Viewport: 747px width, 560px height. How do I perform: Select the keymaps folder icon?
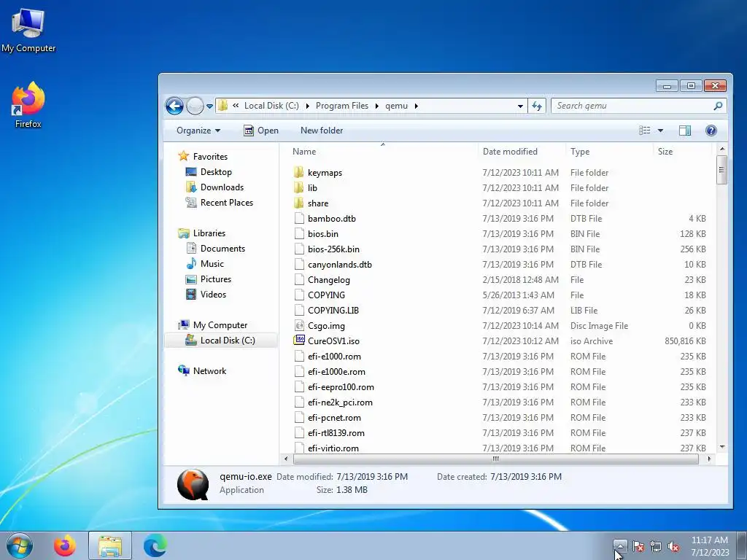[298, 172]
